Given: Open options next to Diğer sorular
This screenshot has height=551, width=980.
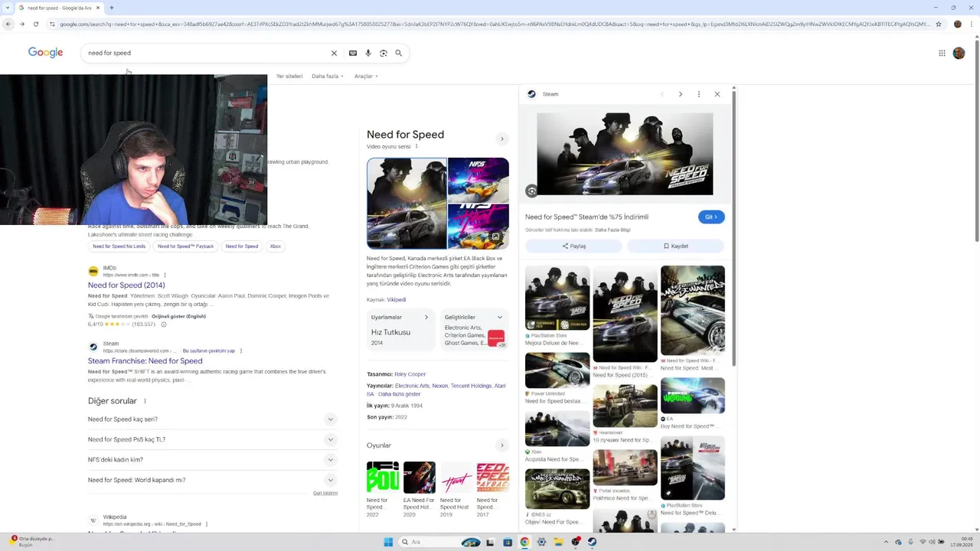Looking at the screenshot, I should 145,401.
